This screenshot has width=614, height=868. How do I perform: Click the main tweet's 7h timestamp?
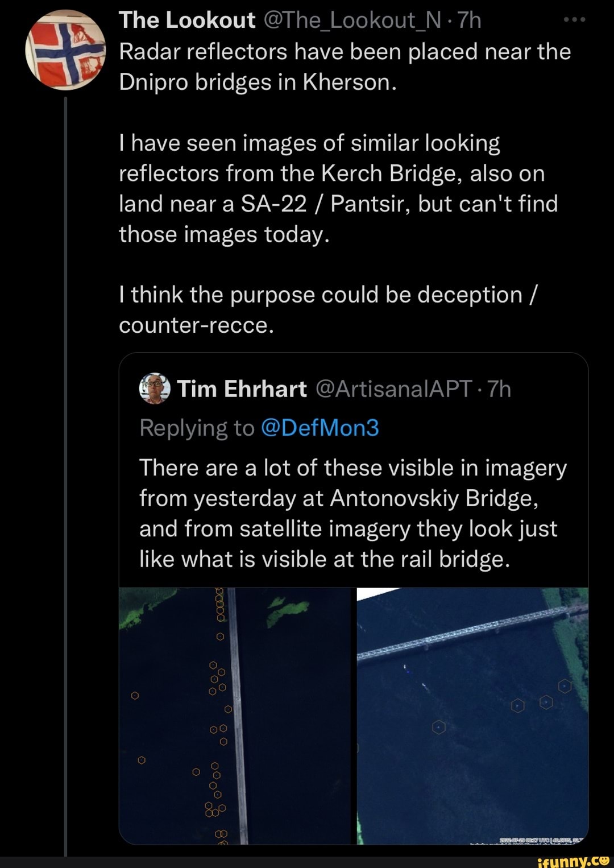pos(470,20)
